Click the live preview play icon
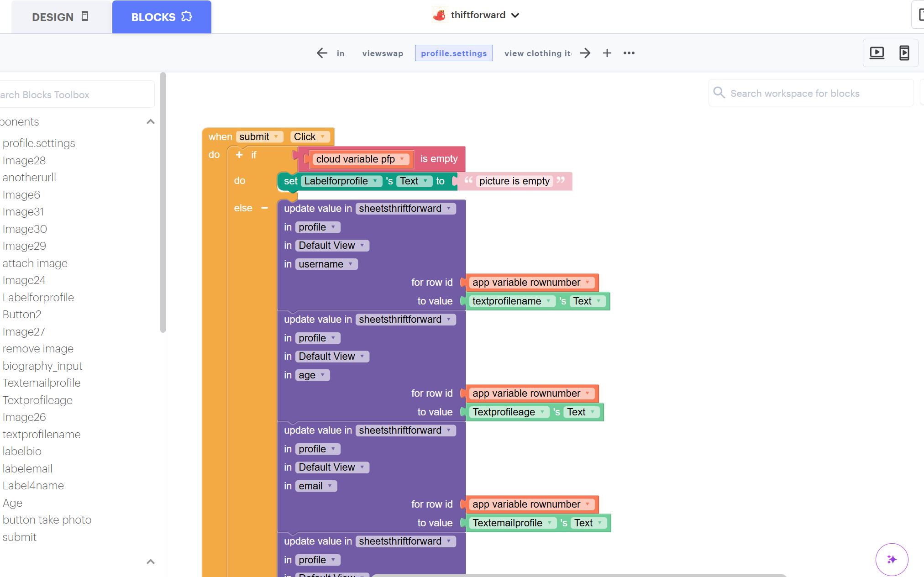 pos(877,53)
